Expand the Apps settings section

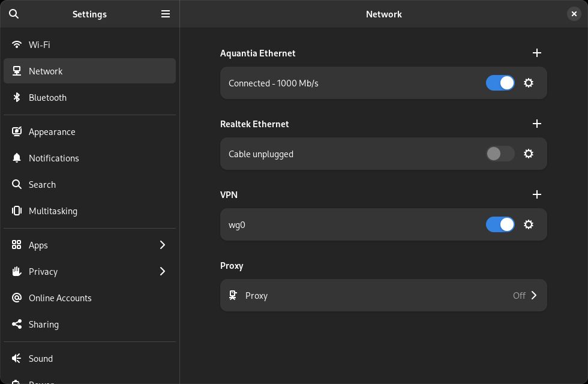[89, 245]
